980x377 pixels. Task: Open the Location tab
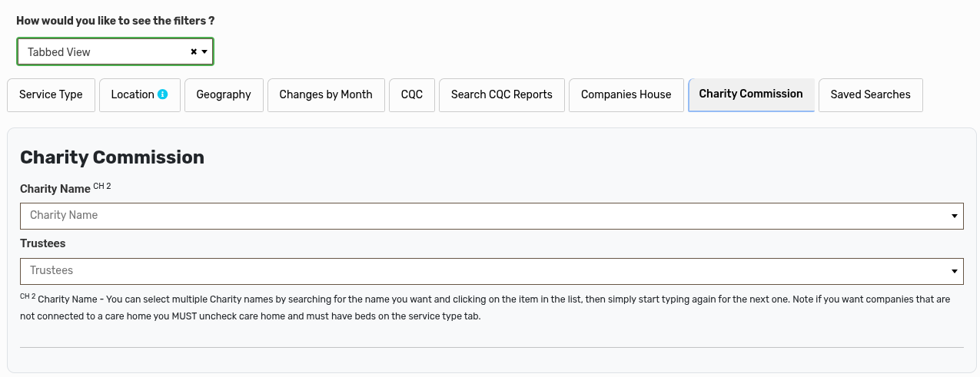pos(132,94)
